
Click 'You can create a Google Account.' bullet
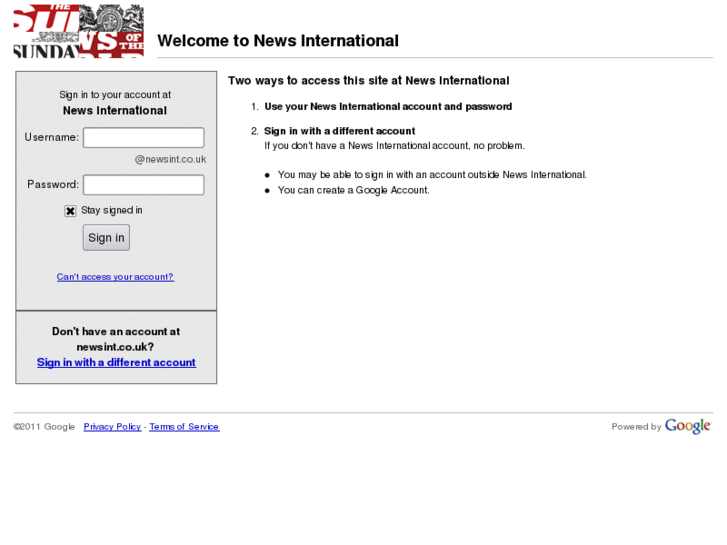coord(353,190)
